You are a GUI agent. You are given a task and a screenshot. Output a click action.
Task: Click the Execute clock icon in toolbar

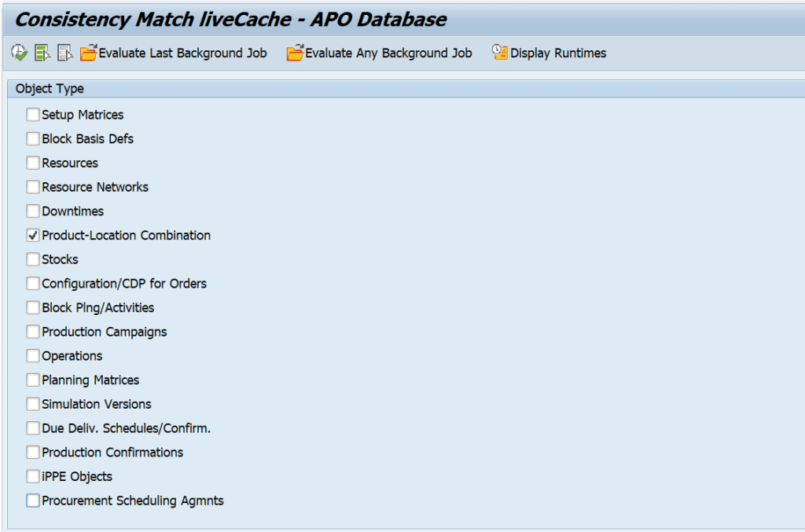pos(19,53)
